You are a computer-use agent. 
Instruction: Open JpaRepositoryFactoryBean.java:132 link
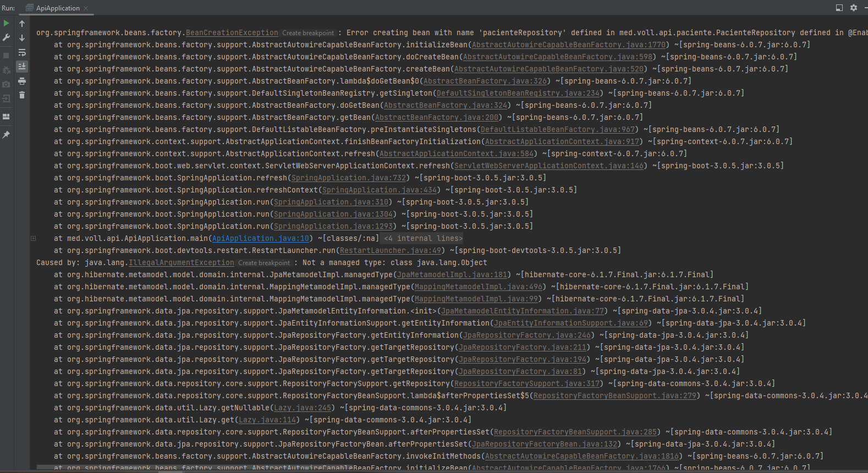545,444
